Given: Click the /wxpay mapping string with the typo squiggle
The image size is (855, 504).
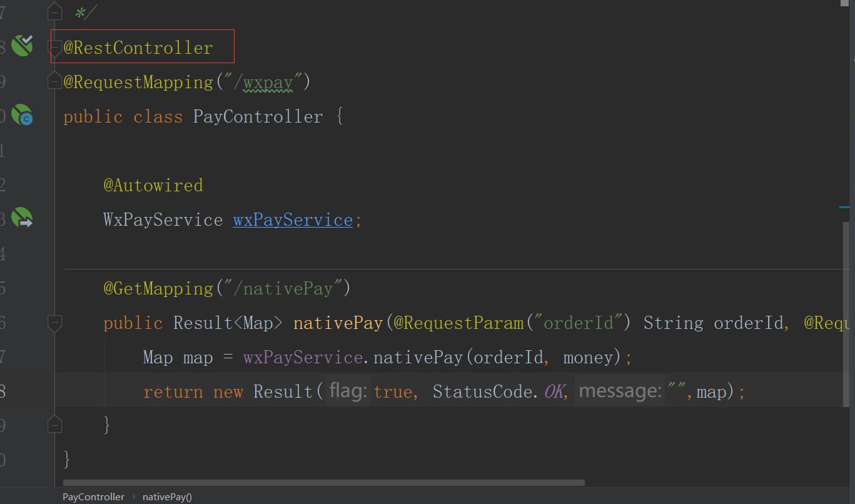Looking at the screenshot, I should pyautogui.click(x=267, y=81).
